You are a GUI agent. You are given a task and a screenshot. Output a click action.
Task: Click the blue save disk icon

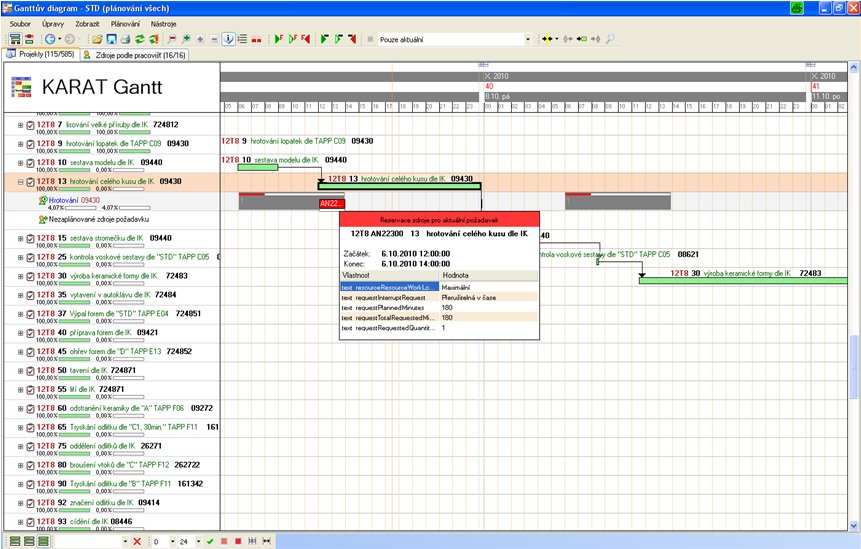[111, 39]
